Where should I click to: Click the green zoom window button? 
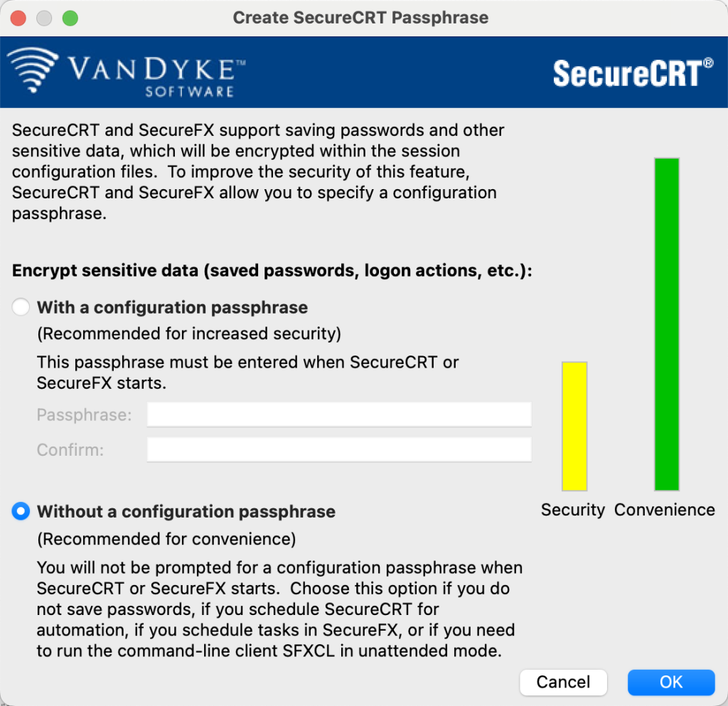(70, 18)
